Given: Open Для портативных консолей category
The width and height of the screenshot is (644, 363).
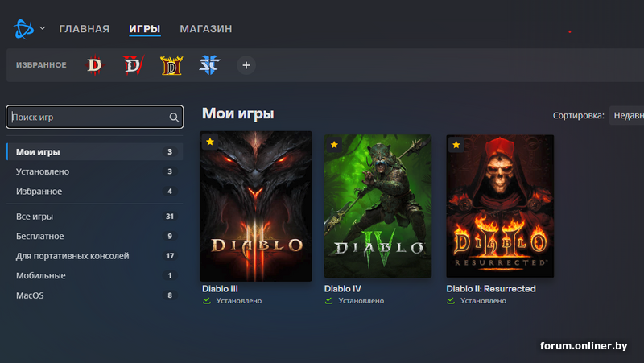Looking at the screenshot, I should 95,255.
